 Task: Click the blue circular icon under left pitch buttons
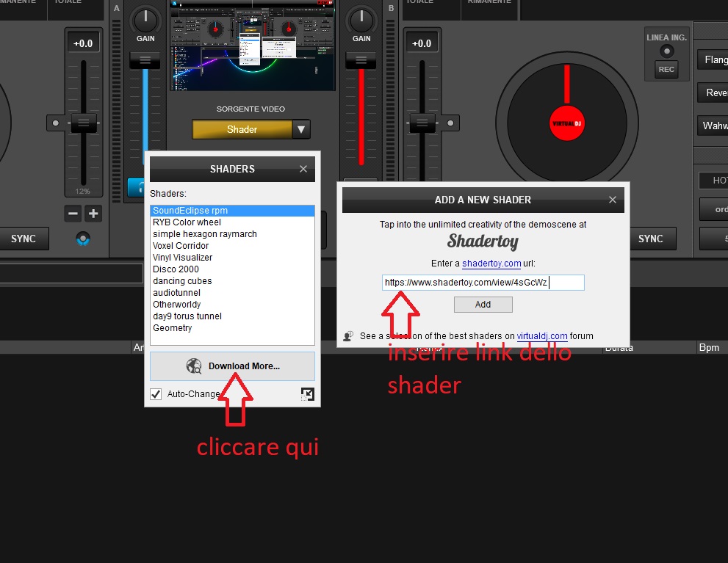pyautogui.click(x=83, y=239)
